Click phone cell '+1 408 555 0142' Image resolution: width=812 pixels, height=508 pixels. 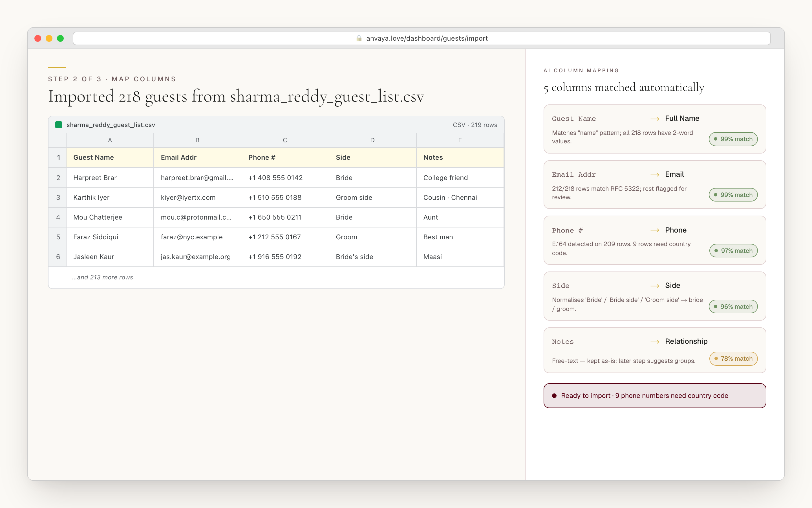point(285,178)
